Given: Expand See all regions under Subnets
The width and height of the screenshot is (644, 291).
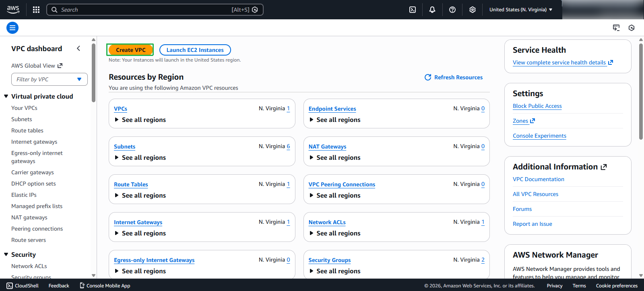Looking at the screenshot, I should (x=140, y=158).
